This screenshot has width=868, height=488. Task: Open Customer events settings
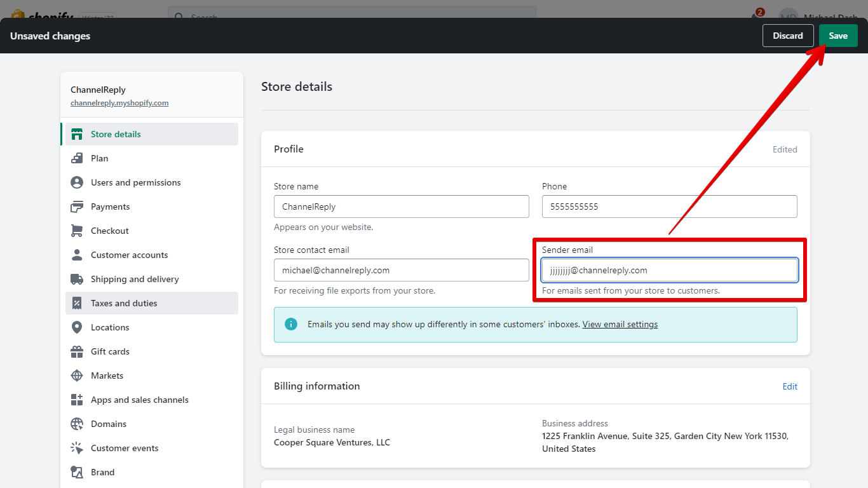pyautogui.click(x=152, y=448)
